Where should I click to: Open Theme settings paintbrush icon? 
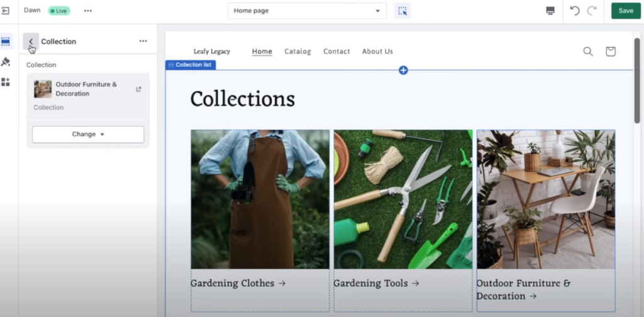pyautogui.click(x=6, y=62)
